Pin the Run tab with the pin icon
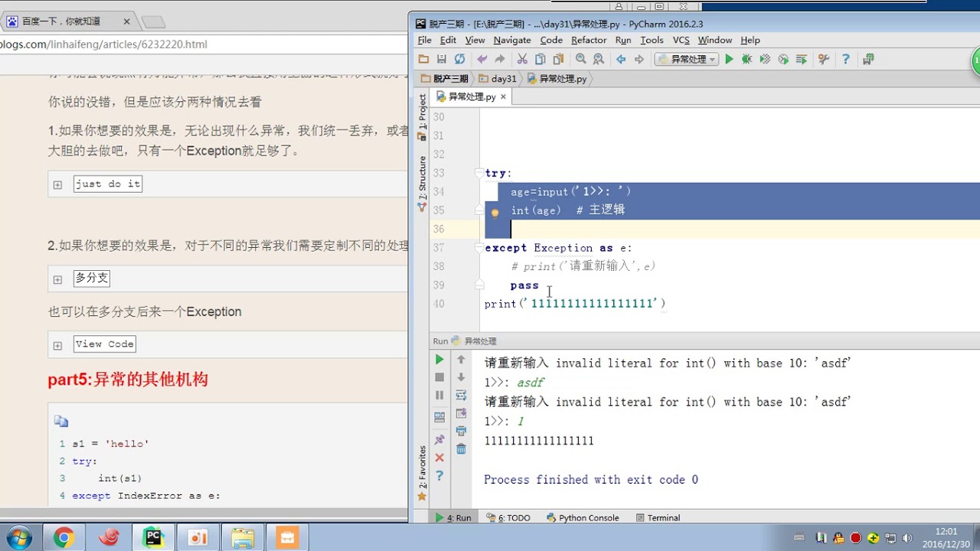This screenshot has height=551, width=980. (x=439, y=440)
